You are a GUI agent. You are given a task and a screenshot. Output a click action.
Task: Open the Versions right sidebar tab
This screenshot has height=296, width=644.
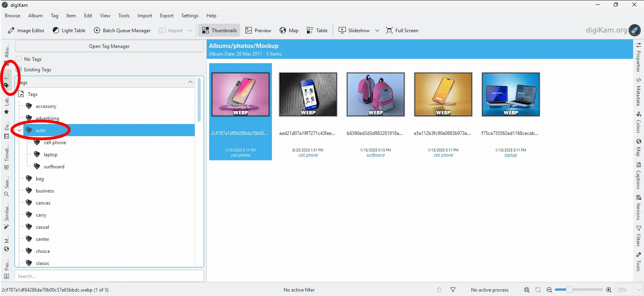638,208
